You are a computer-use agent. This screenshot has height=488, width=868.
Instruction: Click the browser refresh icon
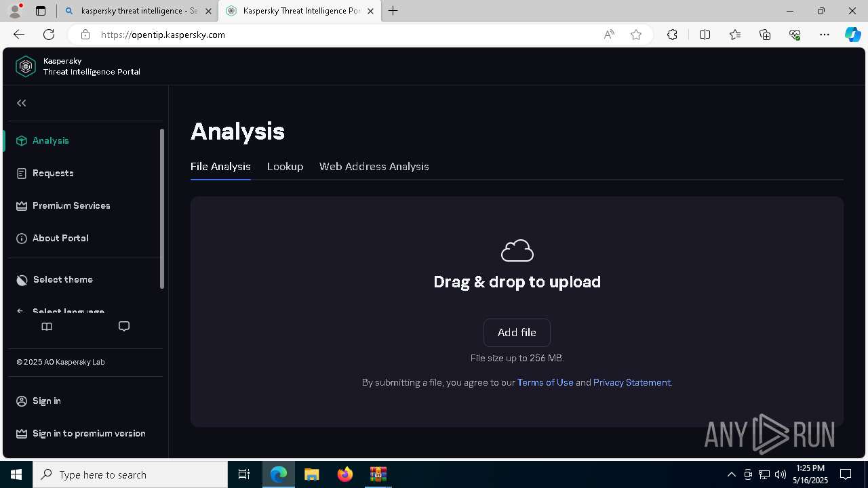click(49, 35)
